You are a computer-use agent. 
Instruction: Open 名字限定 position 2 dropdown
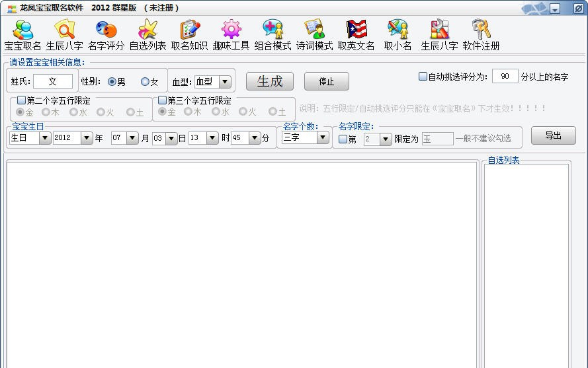click(x=386, y=139)
